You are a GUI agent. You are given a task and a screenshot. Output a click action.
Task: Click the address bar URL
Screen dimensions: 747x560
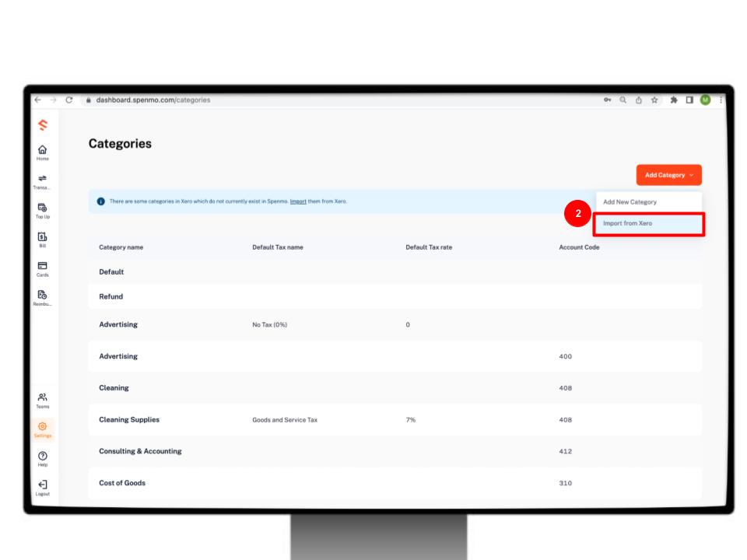[153, 100]
